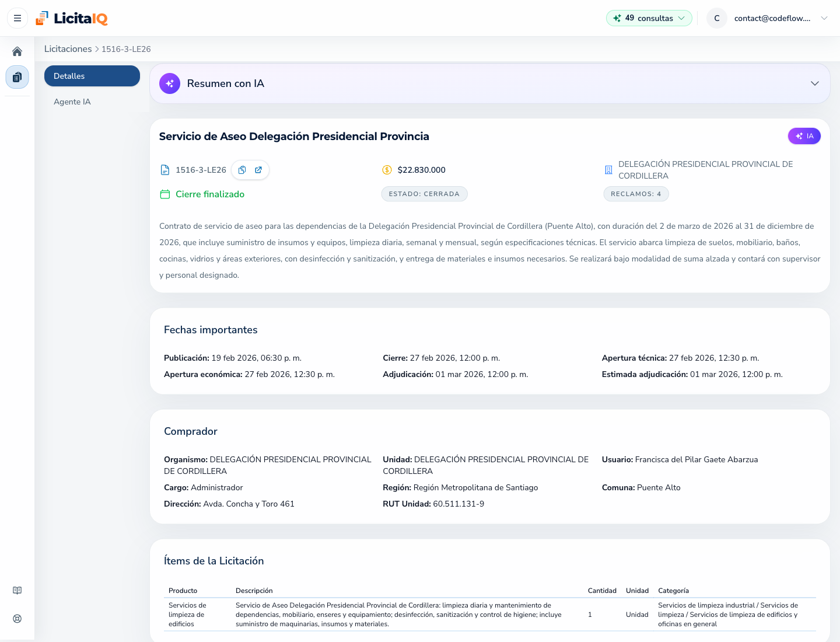Expand the Resumen con IA panel
Viewport: 840px width, 642px height.
[815, 83]
